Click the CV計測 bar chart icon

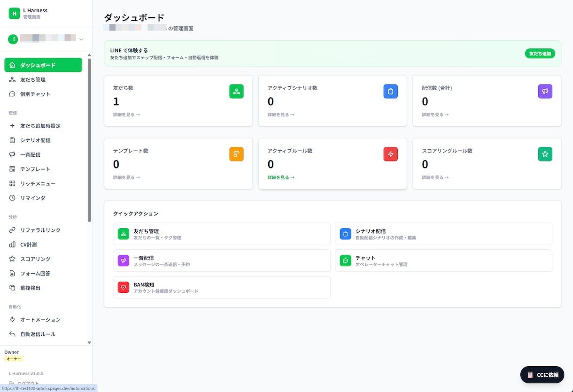pos(12,245)
